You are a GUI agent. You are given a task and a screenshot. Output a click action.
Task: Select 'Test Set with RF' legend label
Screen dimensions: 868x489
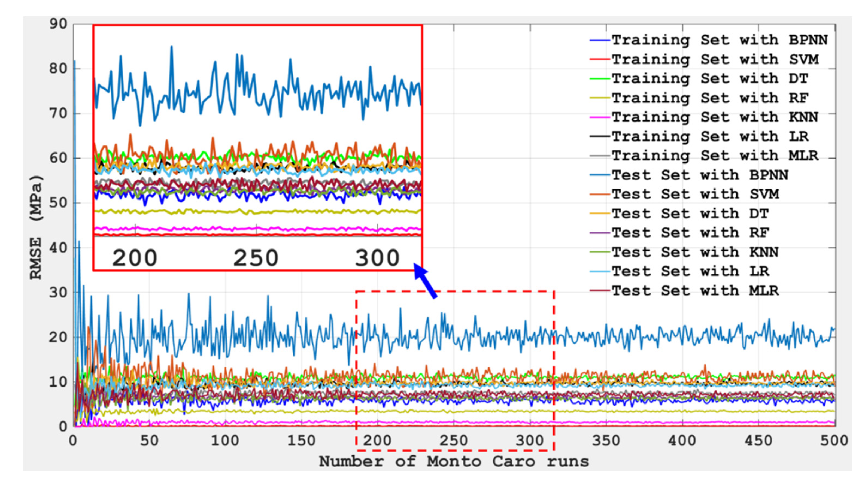690,233
